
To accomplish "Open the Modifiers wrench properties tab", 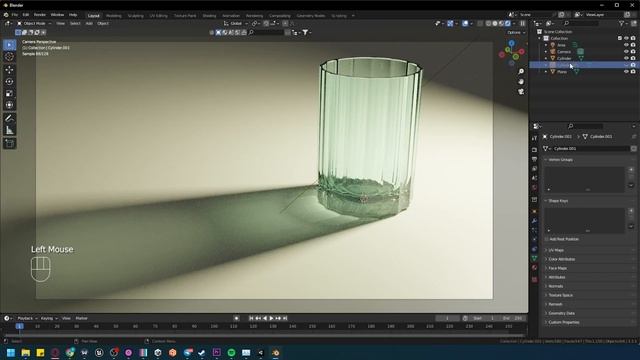I will (534, 221).
